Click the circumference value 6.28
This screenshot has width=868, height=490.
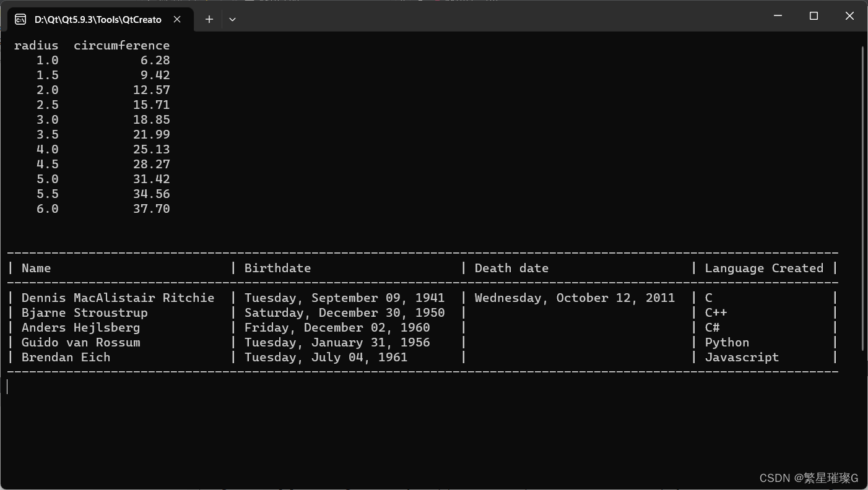[155, 60]
